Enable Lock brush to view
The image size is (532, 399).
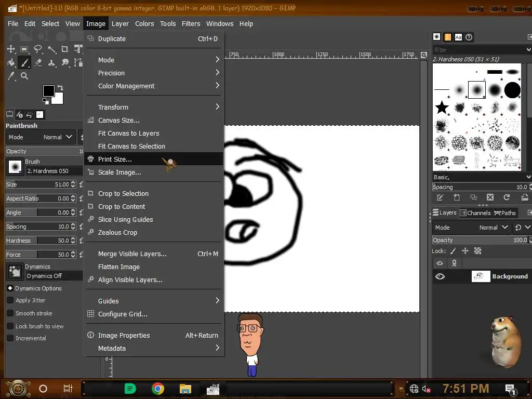pos(10,326)
